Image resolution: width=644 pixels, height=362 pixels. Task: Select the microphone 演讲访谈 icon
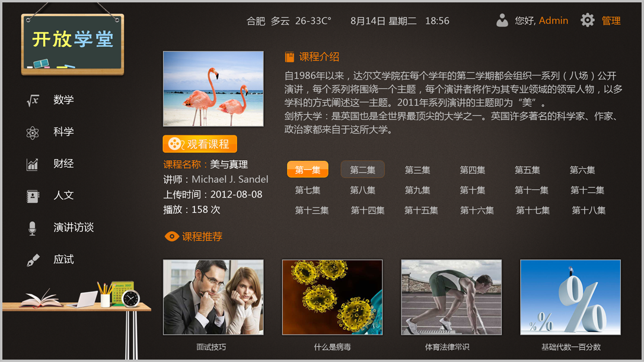(x=33, y=228)
